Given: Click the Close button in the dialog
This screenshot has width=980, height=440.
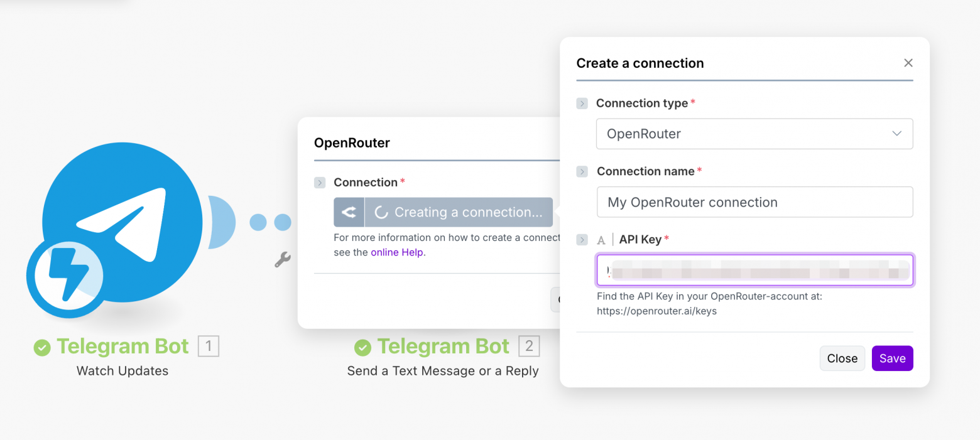Looking at the screenshot, I should point(842,358).
